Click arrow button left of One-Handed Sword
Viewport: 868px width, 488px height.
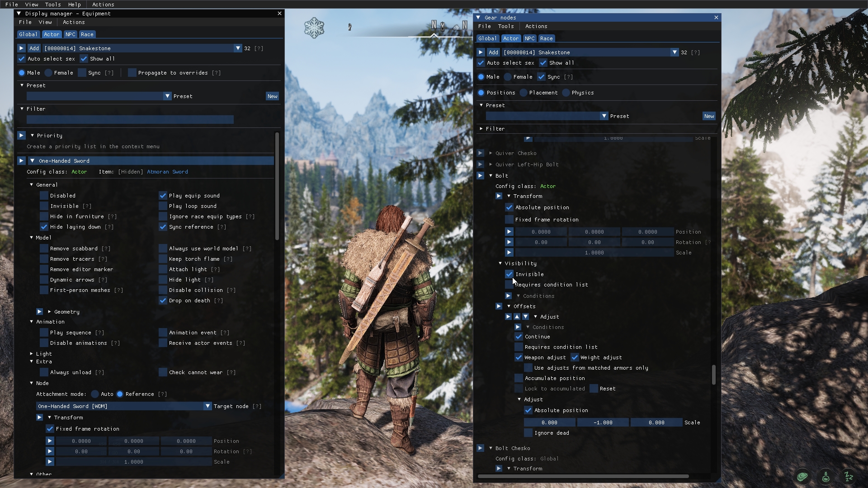(x=21, y=161)
